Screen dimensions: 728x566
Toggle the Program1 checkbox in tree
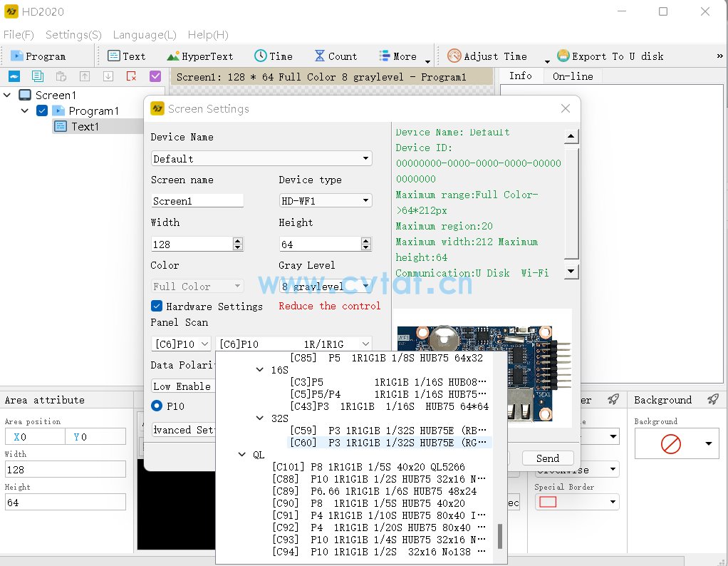pos(42,110)
